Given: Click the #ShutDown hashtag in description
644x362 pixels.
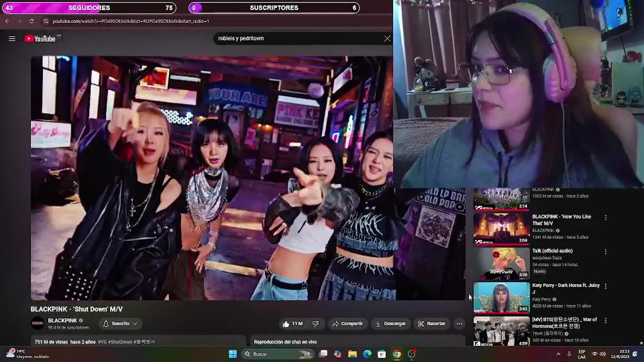Looking at the screenshot, I should (120, 342).
